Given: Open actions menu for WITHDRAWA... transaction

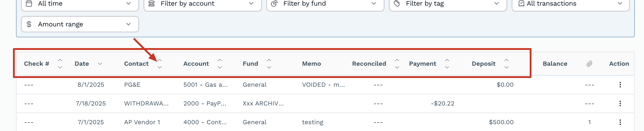Looking at the screenshot, I should click(x=620, y=103).
